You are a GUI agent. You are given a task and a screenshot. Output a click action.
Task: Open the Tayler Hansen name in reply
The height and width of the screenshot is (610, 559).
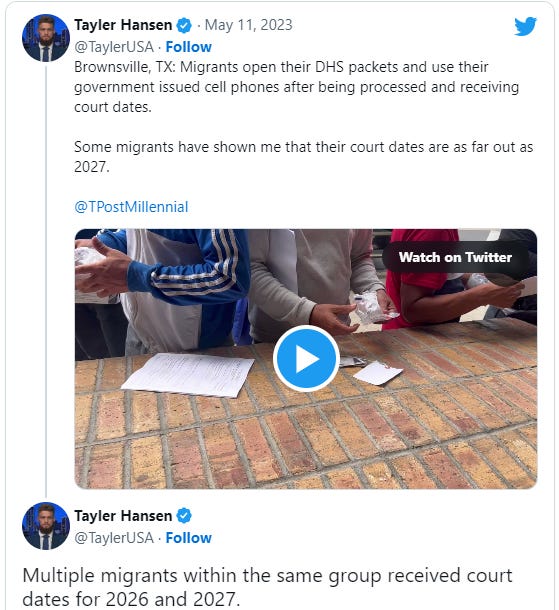(123, 516)
